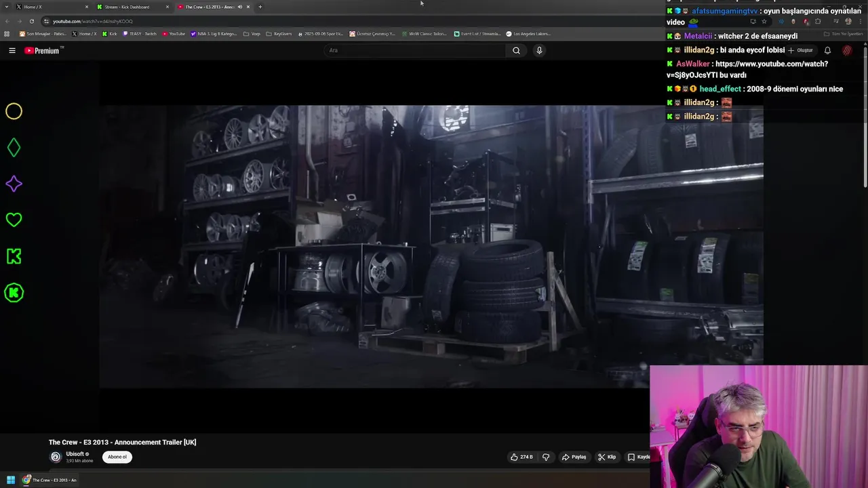Start voice search with microphone icon

(539, 50)
